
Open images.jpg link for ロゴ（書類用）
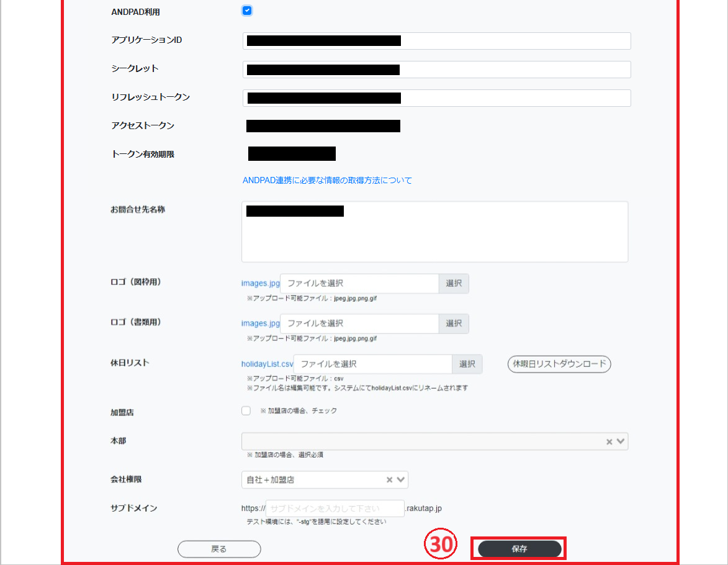(x=261, y=323)
